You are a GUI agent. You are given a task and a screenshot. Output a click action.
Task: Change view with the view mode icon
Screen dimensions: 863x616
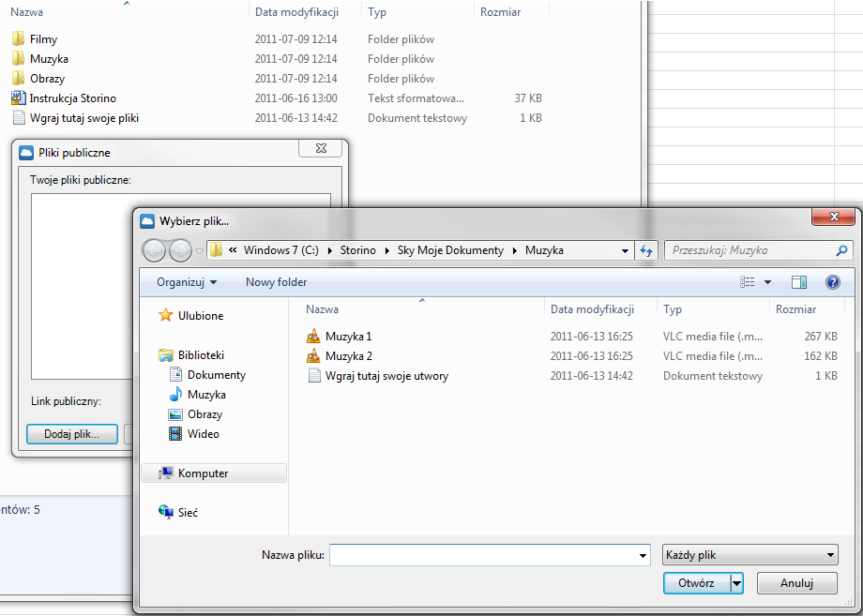[747, 282]
